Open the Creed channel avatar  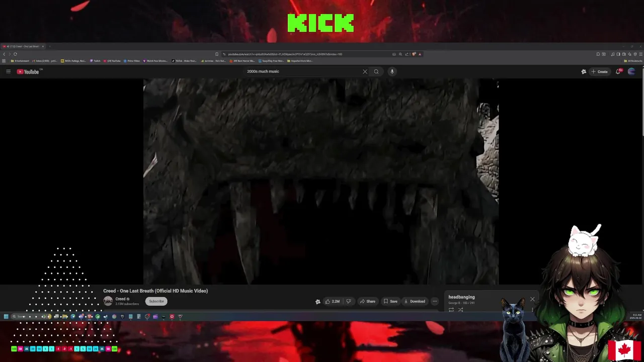pos(108,301)
